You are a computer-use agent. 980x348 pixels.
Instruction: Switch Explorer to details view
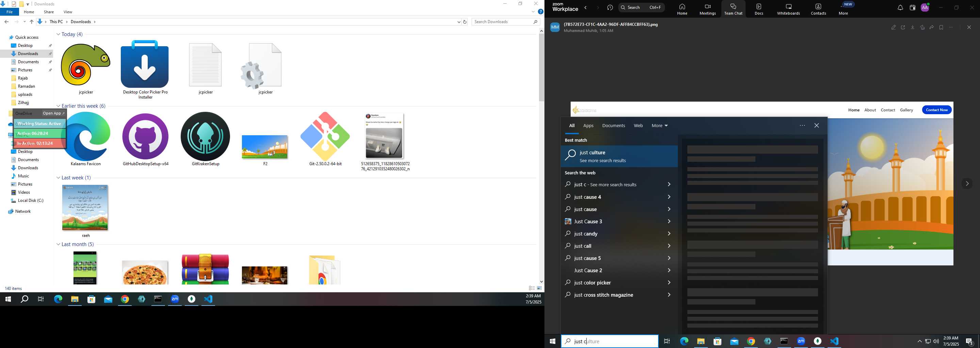pyautogui.click(x=532, y=288)
